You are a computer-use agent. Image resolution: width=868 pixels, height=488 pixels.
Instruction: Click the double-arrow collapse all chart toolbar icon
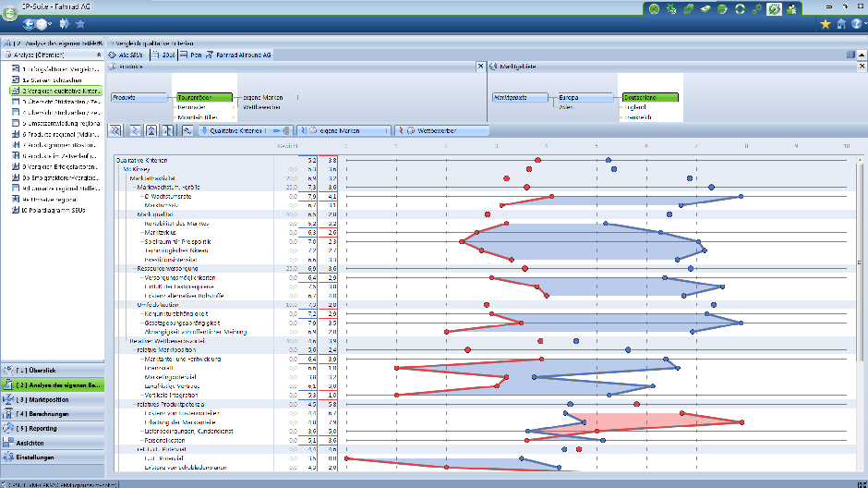pos(115,130)
